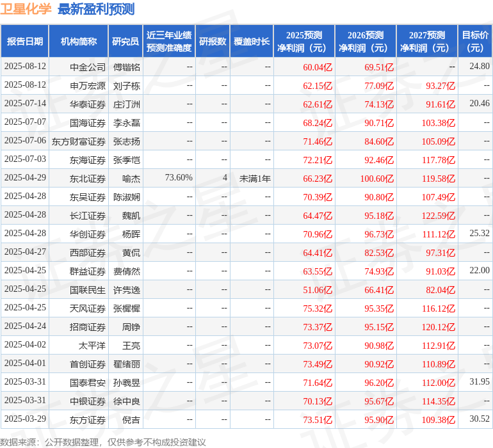Click institution name 东海证券

tap(88, 160)
